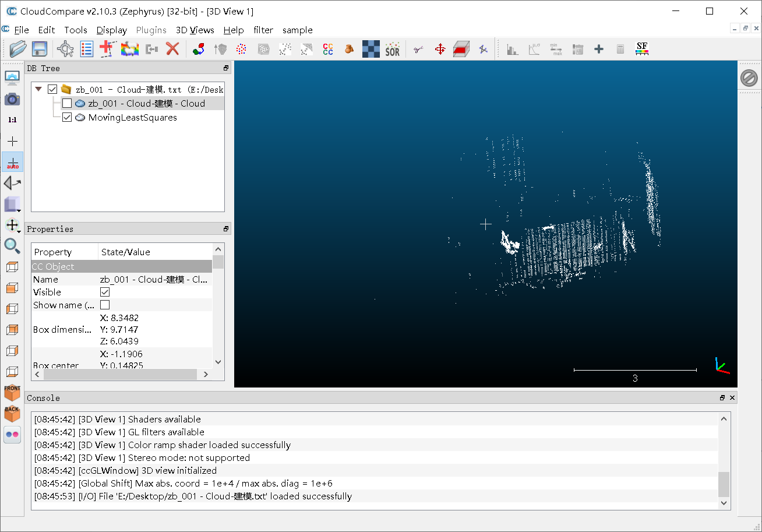Open the Tools menu
The width and height of the screenshot is (762, 532).
pyautogui.click(x=76, y=30)
